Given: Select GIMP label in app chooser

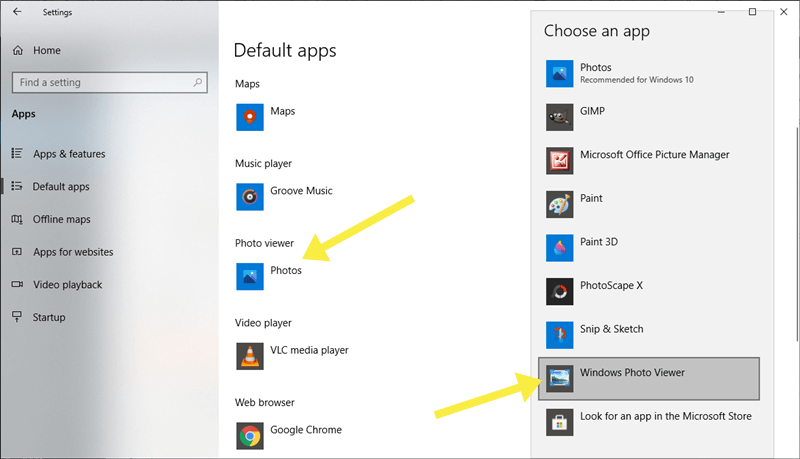Looking at the screenshot, I should 592,111.
